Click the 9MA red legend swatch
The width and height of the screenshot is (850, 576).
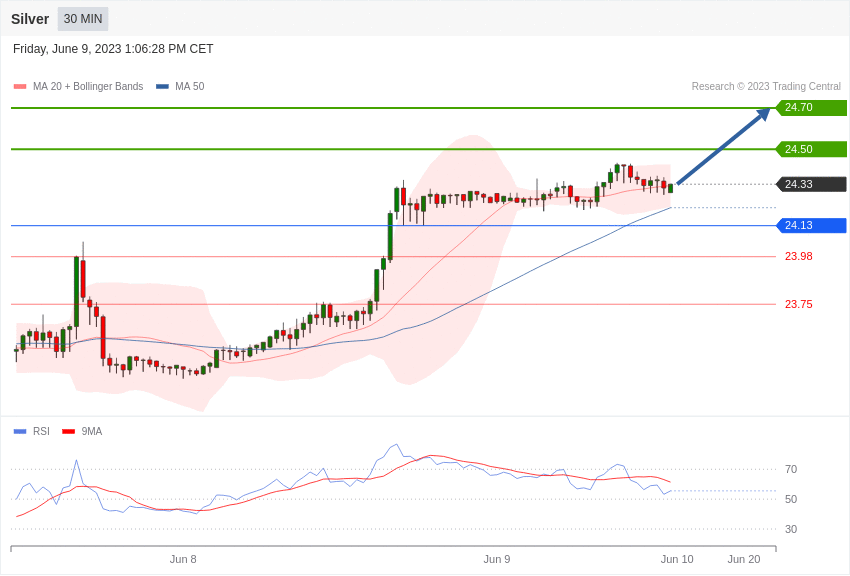pos(69,432)
